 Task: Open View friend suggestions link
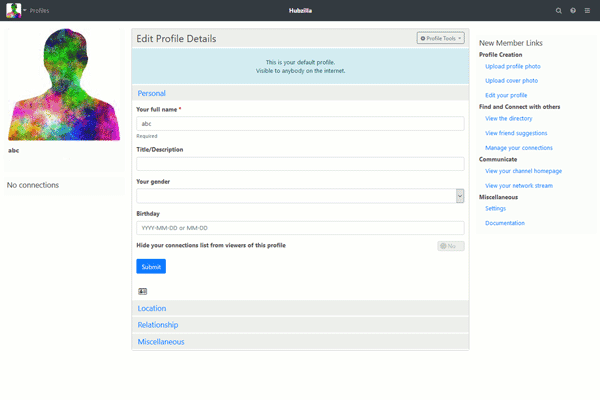pos(516,133)
